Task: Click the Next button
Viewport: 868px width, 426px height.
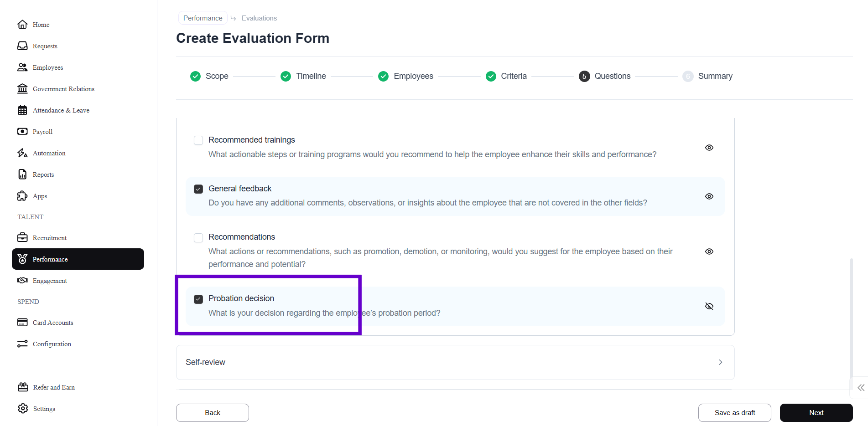Action: [x=816, y=413]
